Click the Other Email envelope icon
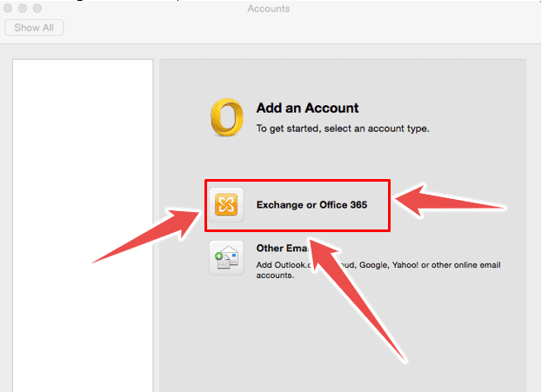Screen dimensions: 542x392 click(226, 257)
